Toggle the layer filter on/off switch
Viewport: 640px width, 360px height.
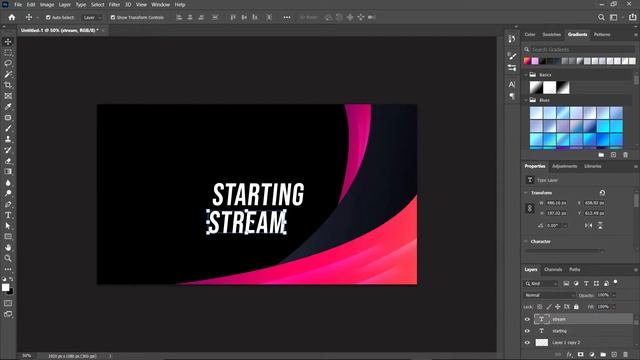(616, 282)
